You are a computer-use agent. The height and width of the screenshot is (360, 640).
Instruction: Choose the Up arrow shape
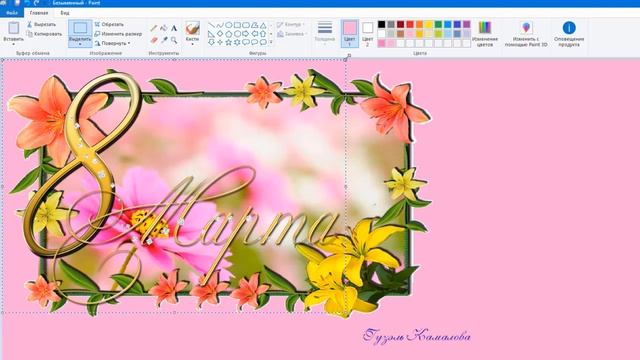[x=263, y=33]
